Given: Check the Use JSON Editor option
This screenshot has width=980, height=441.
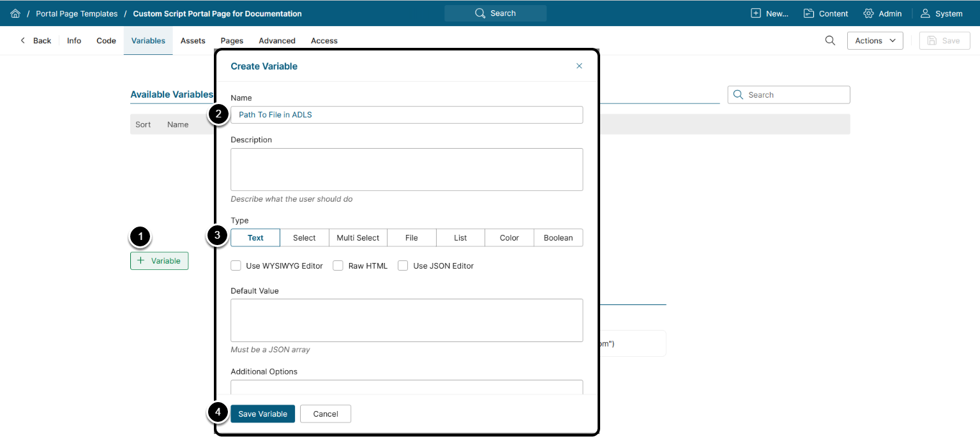Looking at the screenshot, I should pyautogui.click(x=403, y=265).
